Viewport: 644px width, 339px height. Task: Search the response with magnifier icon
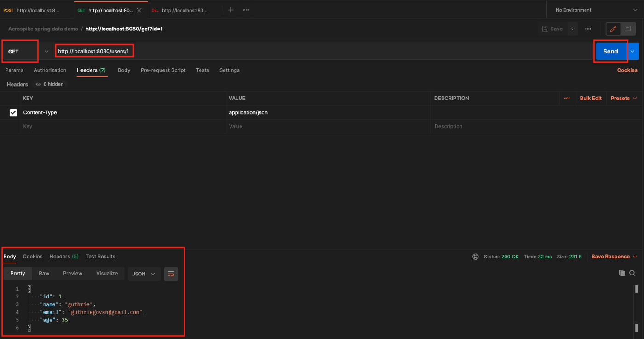632,273
